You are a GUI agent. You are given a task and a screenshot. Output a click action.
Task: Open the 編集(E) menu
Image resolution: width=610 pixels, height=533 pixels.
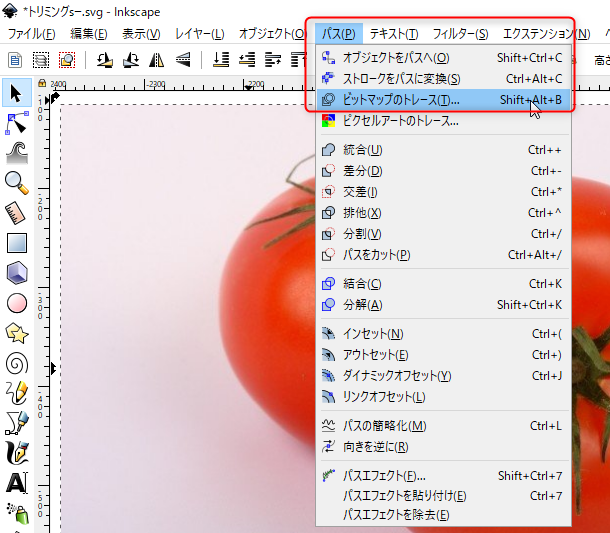[x=88, y=34]
